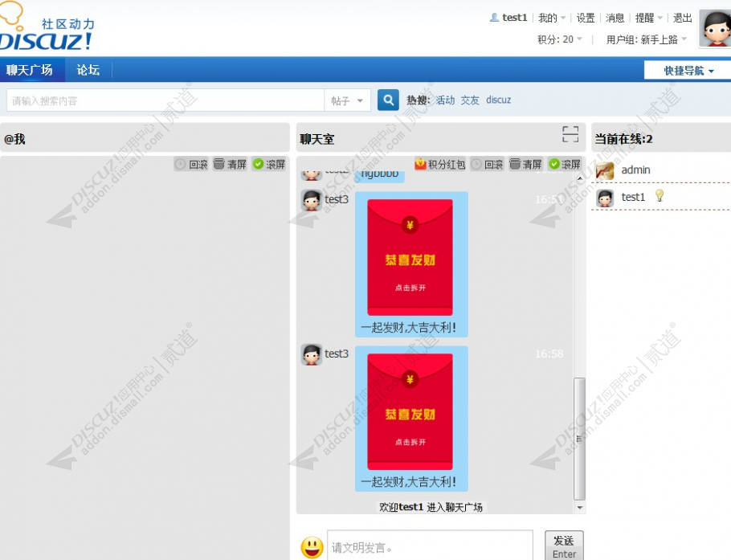Image resolution: width=731 pixels, height=560 pixels.
Task: Click hot search link discuz
Action: point(498,100)
